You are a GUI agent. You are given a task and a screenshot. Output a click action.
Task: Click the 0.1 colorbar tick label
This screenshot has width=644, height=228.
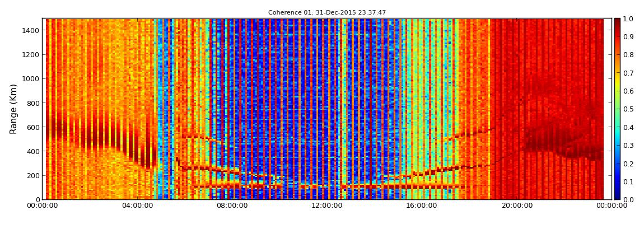(x=629, y=182)
